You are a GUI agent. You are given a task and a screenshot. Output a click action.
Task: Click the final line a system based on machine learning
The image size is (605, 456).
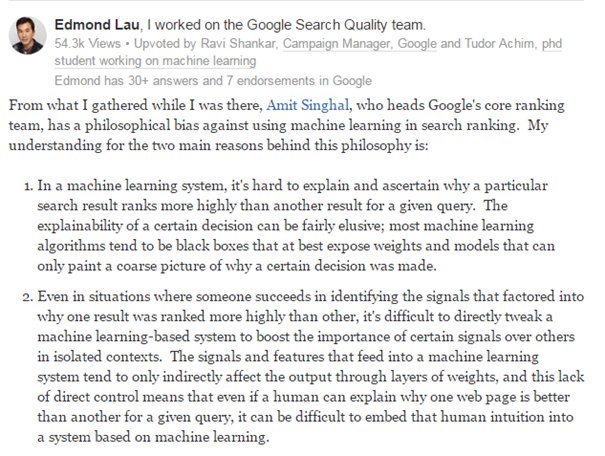coord(153,437)
